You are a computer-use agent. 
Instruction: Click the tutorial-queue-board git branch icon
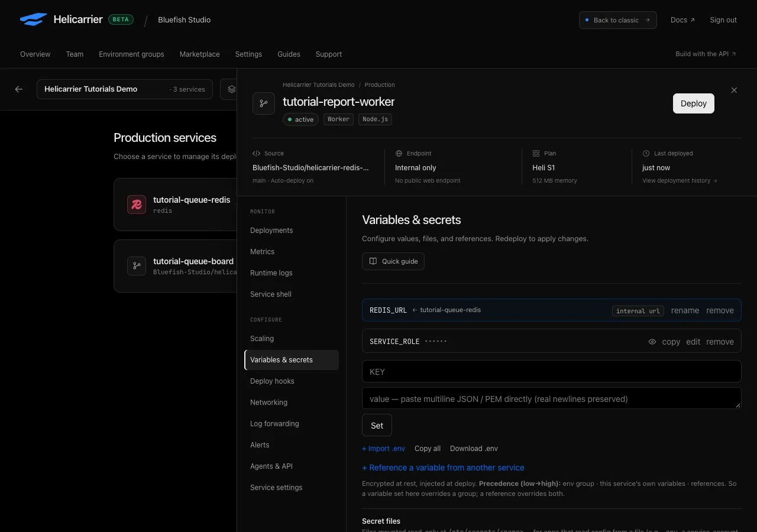click(137, 266)
